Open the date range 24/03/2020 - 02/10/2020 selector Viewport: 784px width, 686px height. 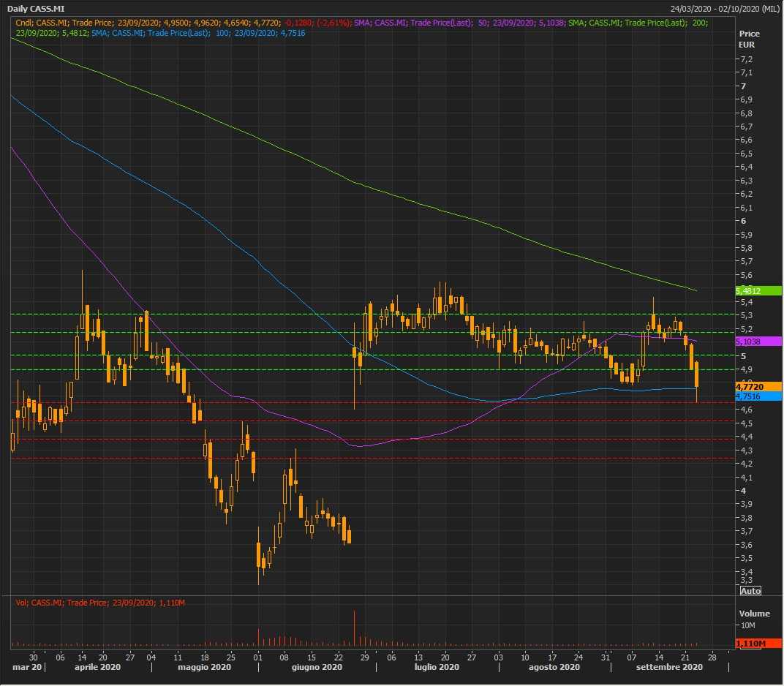(x=724, y=9)
